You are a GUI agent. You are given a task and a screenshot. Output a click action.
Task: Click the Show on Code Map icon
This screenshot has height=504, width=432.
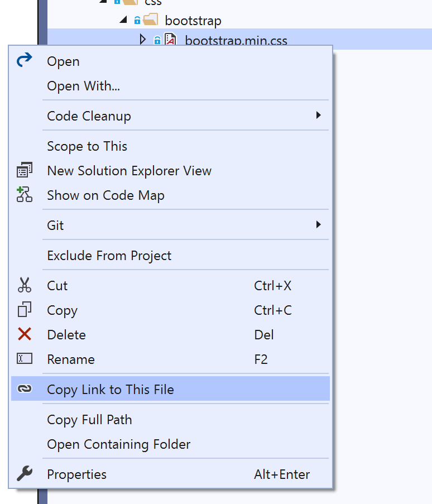pos(25,195)
